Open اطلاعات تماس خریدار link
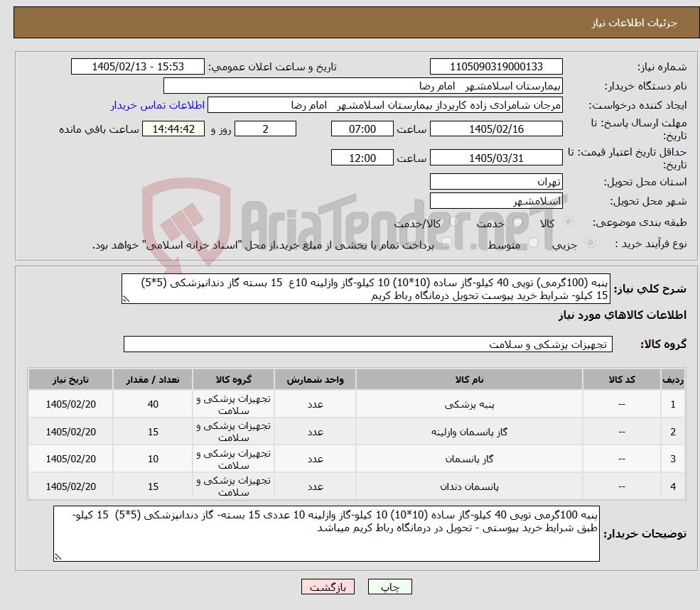 (x=158, y=105)
